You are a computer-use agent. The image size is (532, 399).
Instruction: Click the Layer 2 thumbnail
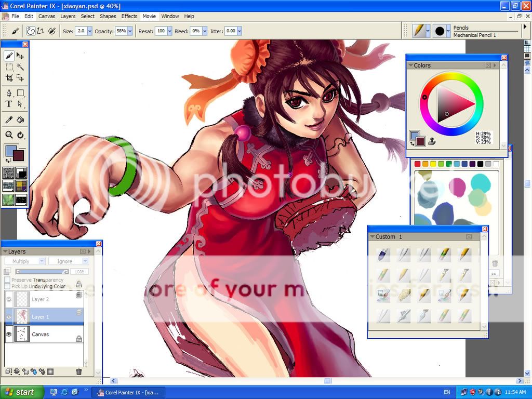tap(23, 299)
